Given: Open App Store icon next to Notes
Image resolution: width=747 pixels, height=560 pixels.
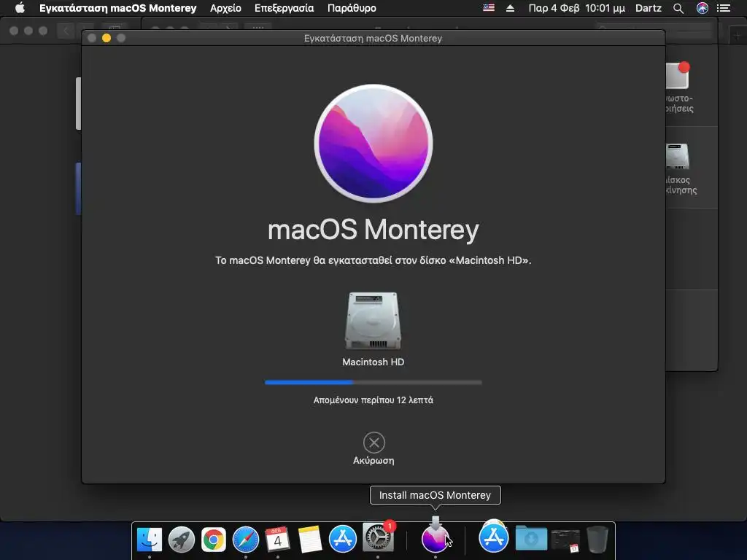Looking at the screenshot, I should tap(343, 539).
